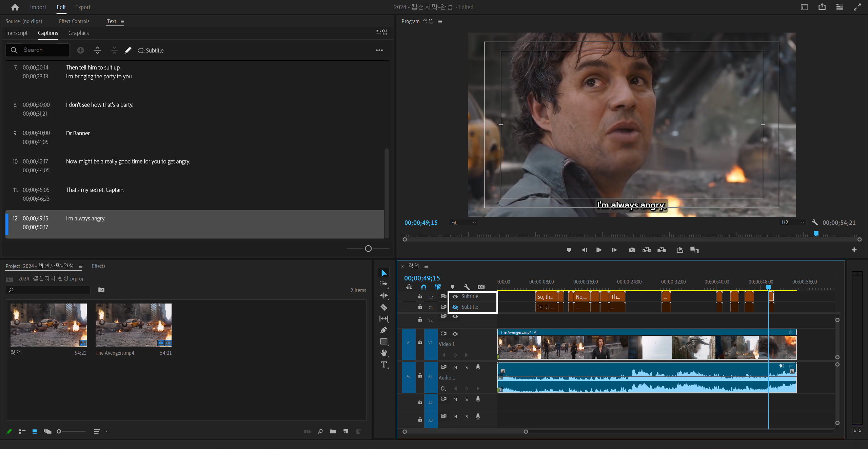Open the Export workspace tab
The image size is (868, 449).
(x=83, y=7)
